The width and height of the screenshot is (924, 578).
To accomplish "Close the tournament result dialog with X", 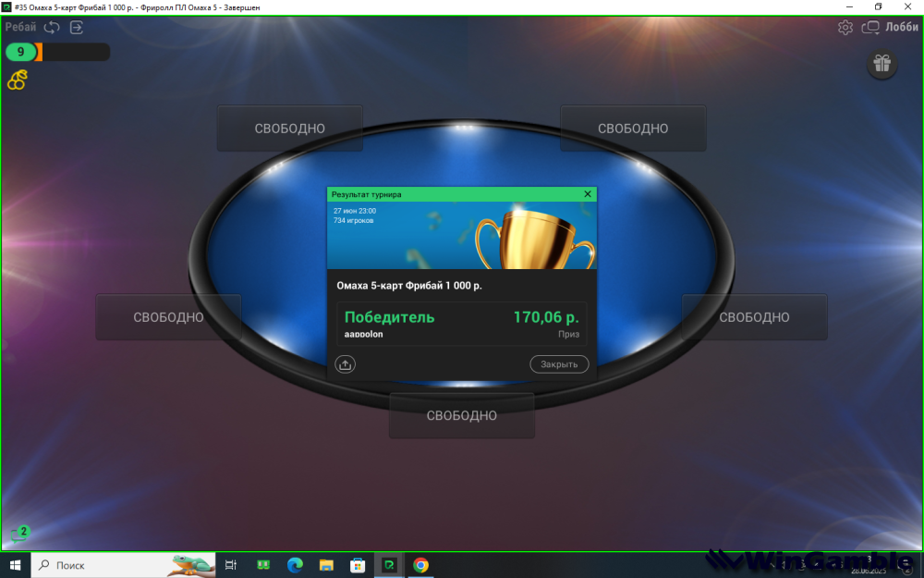I will 588,194.
